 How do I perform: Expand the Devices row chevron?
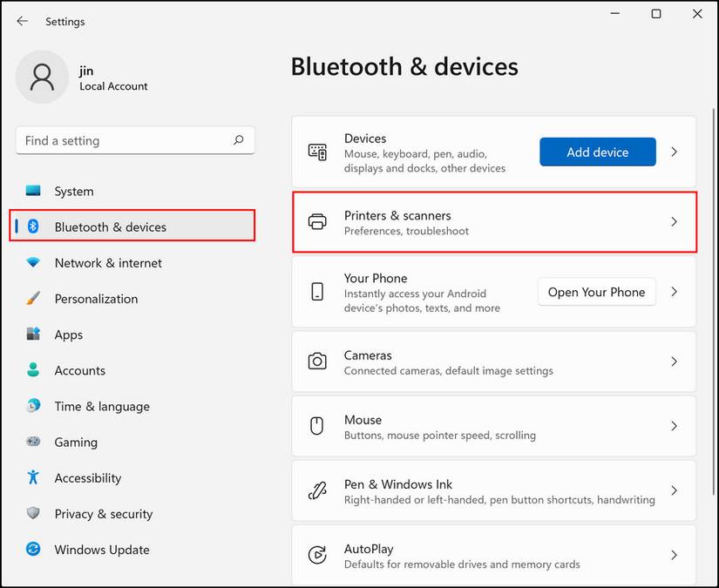674,152
